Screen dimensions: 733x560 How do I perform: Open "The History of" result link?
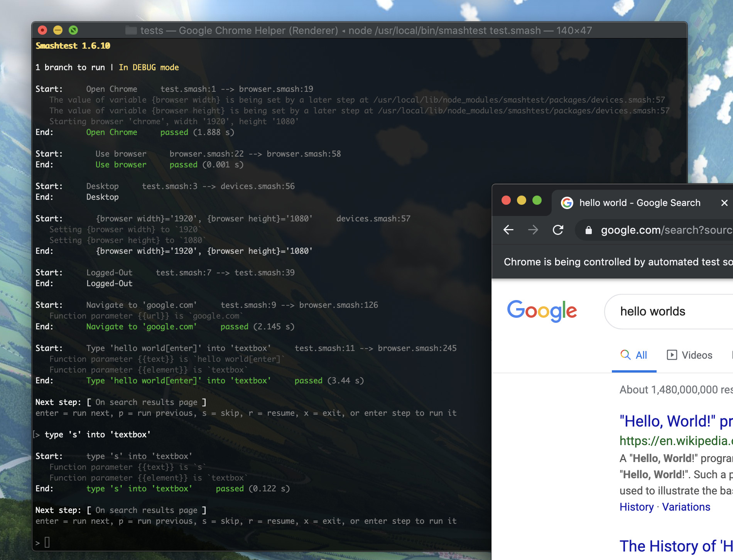[x=676, y=546]
